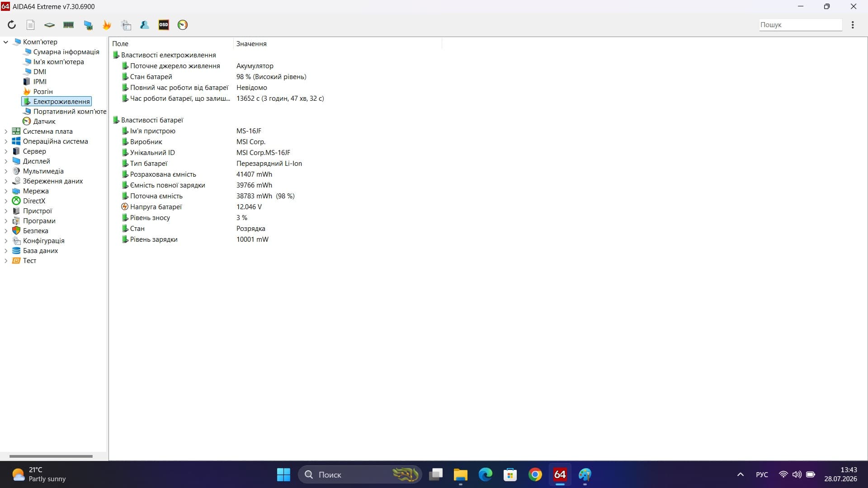868x488 pixels.
Task: Click the Поле column header
Action: coord(171,44)
